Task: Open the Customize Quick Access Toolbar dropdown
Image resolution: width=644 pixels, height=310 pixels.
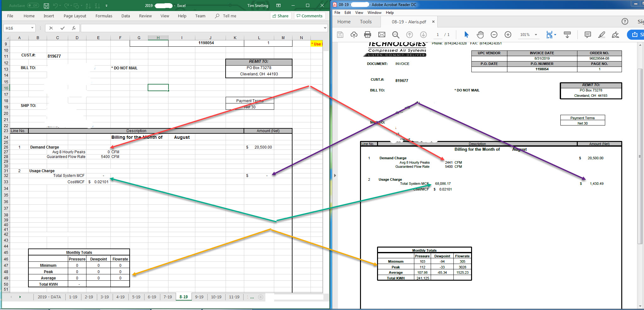Action: point(106,6)
